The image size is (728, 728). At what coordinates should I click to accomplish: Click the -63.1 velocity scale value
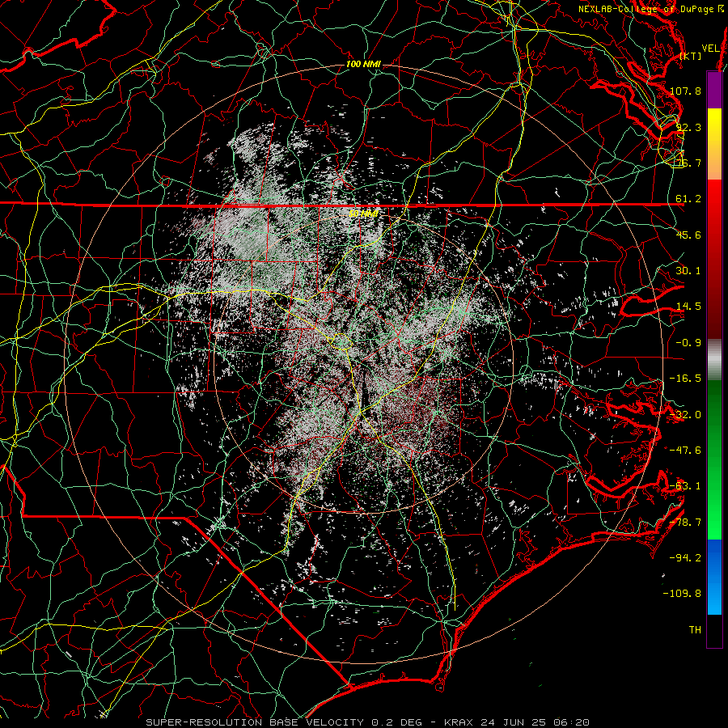[685, 486]
